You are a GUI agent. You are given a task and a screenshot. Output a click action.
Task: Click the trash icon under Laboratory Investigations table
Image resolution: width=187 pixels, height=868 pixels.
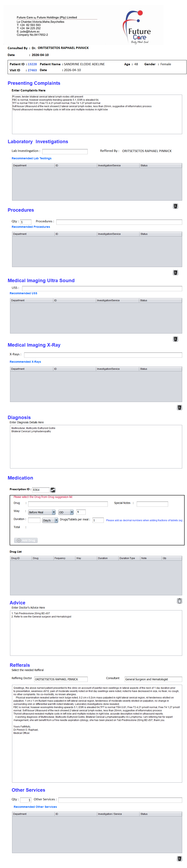point(175,206)
